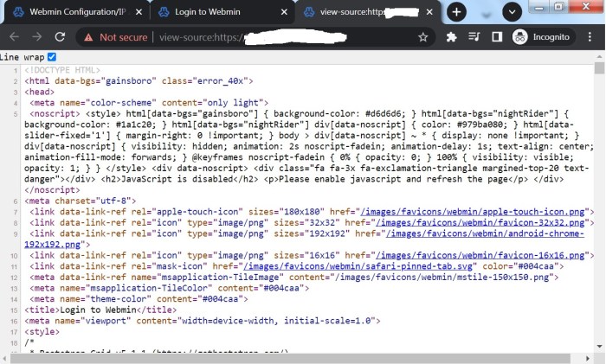Close the Webmin Configuration tab
The height and width of the screenshot is (364, 606).
coord(139,12)
